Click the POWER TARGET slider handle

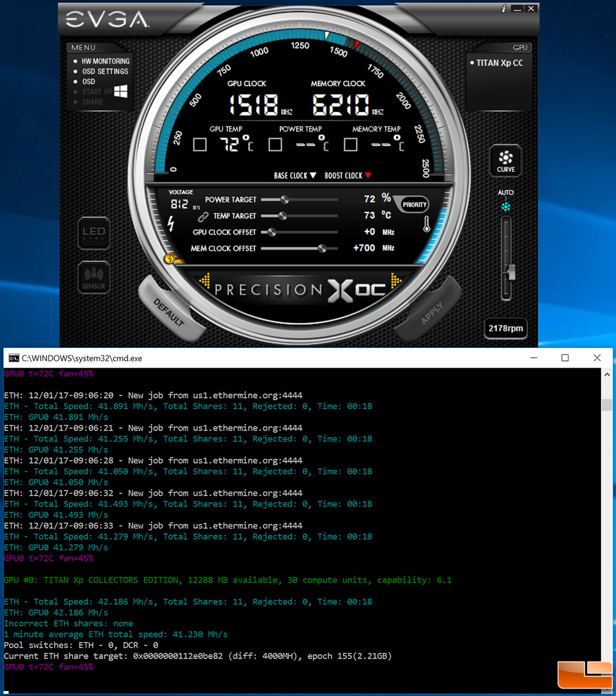click(285, 200)
